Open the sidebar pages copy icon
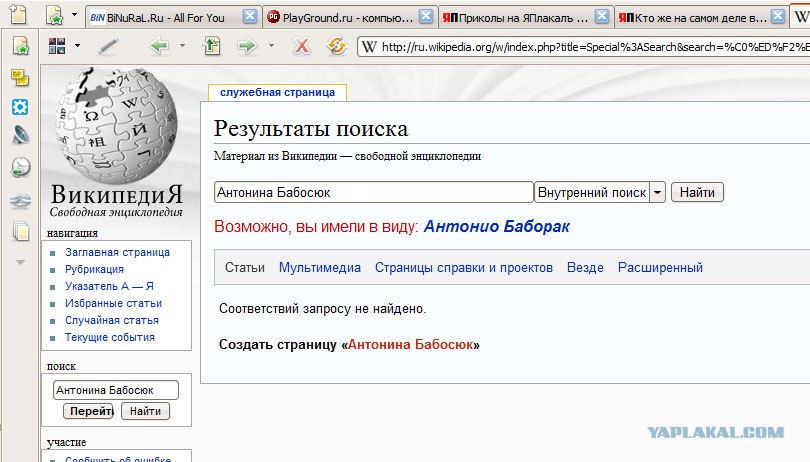The image size is (810, 462). (x=21, y=230)
